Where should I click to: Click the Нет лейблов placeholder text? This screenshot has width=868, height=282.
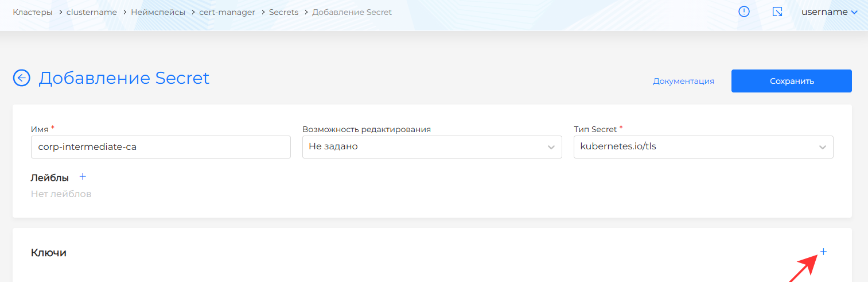coord(61,194)
